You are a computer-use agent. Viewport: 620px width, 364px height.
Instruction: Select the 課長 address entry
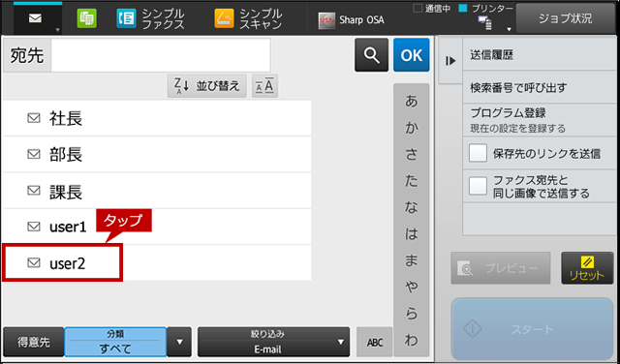tap(157, 191)
